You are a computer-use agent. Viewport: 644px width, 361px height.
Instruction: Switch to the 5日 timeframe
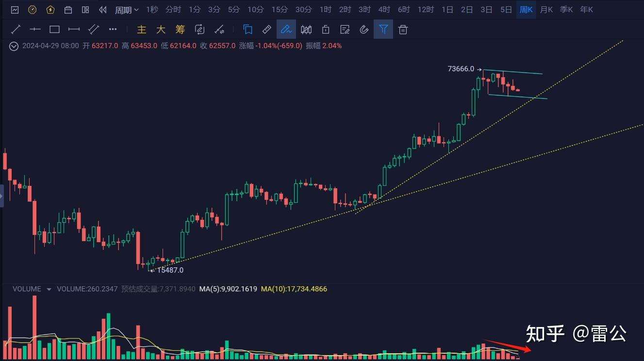point(506,10)
